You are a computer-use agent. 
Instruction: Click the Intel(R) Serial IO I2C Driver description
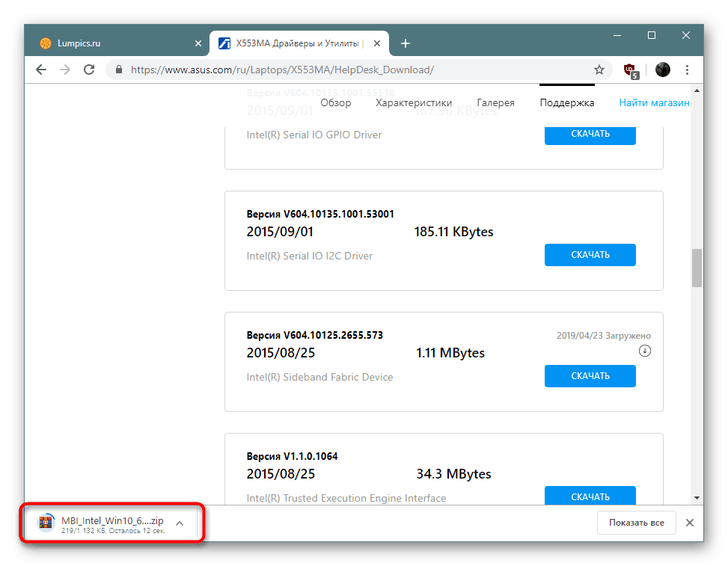pos(310,256)
